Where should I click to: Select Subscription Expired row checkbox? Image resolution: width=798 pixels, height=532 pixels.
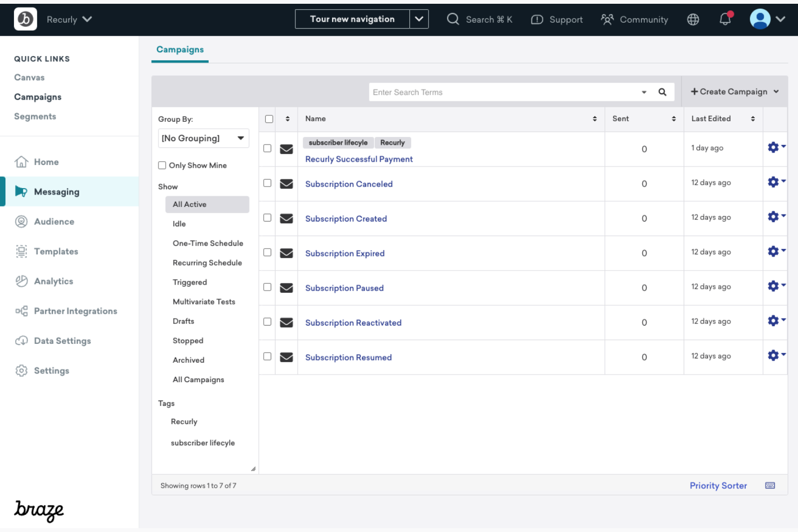click(267, 252)
